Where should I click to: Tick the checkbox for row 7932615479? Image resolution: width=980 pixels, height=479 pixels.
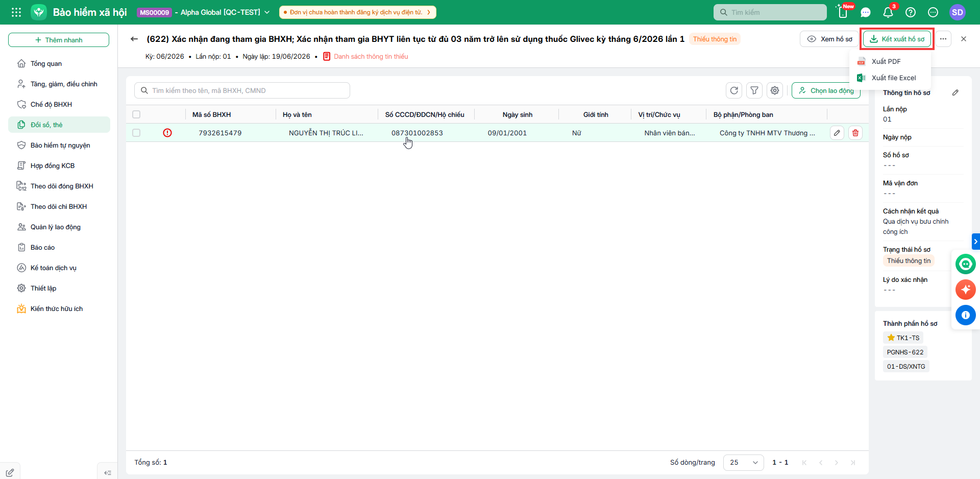(x=136, y=133)
